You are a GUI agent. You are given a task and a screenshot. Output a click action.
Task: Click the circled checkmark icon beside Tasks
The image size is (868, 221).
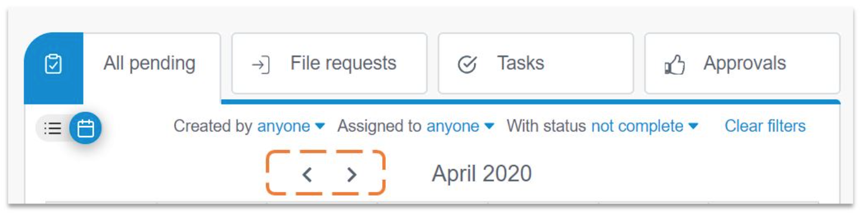click(x=467, y=65)
